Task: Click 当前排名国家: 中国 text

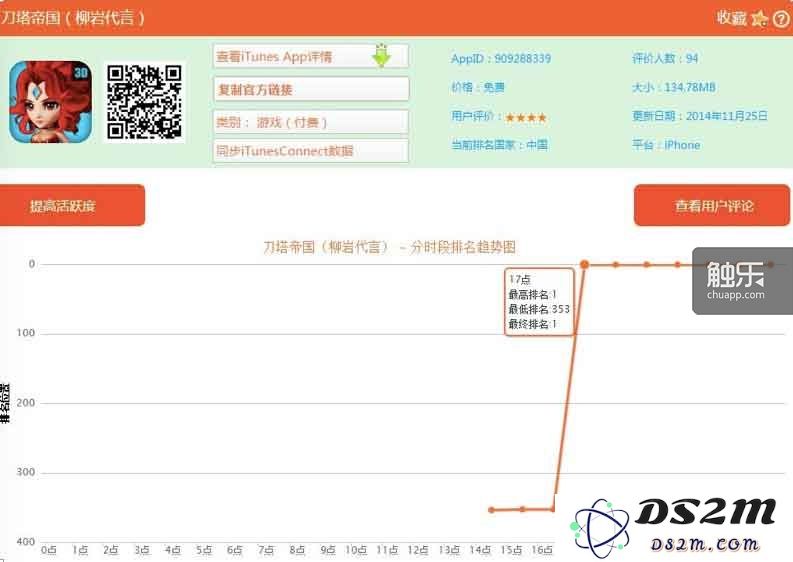Action: point(499,145)
